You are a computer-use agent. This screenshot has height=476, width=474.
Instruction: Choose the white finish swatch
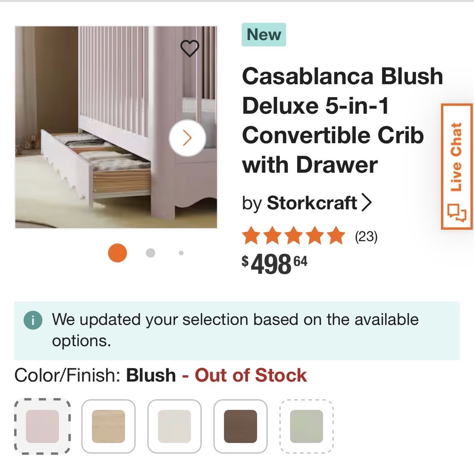pos(174,426)
